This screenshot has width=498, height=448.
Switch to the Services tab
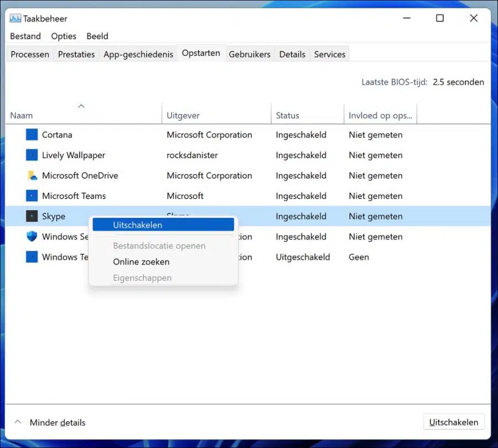[329, 54]
